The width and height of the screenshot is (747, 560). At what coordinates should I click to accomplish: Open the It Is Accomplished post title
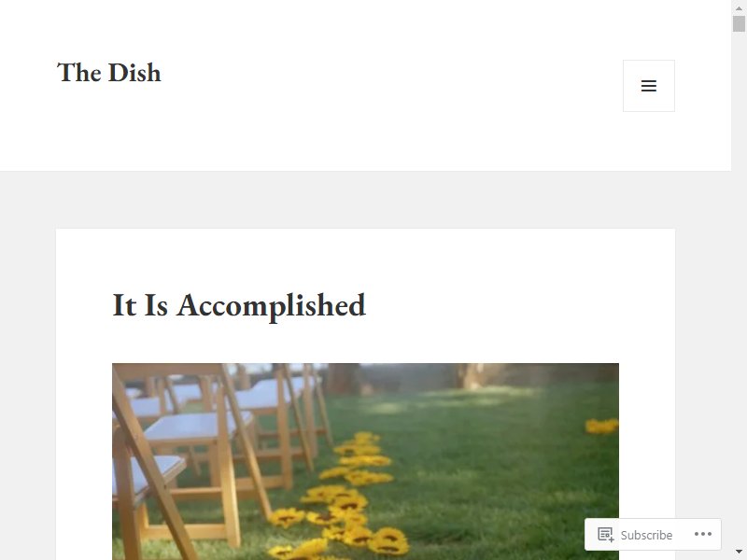point(239,305)
